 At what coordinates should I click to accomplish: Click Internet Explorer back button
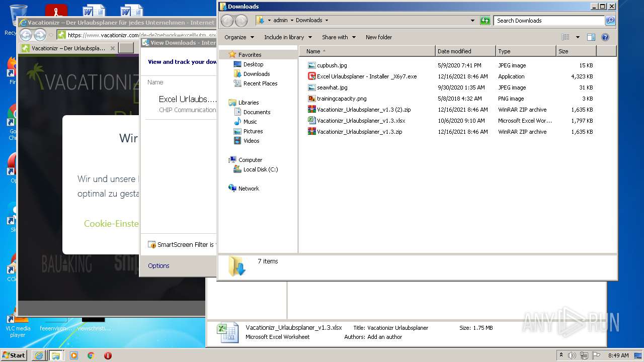pyautogui.click(x=26, y=35)
